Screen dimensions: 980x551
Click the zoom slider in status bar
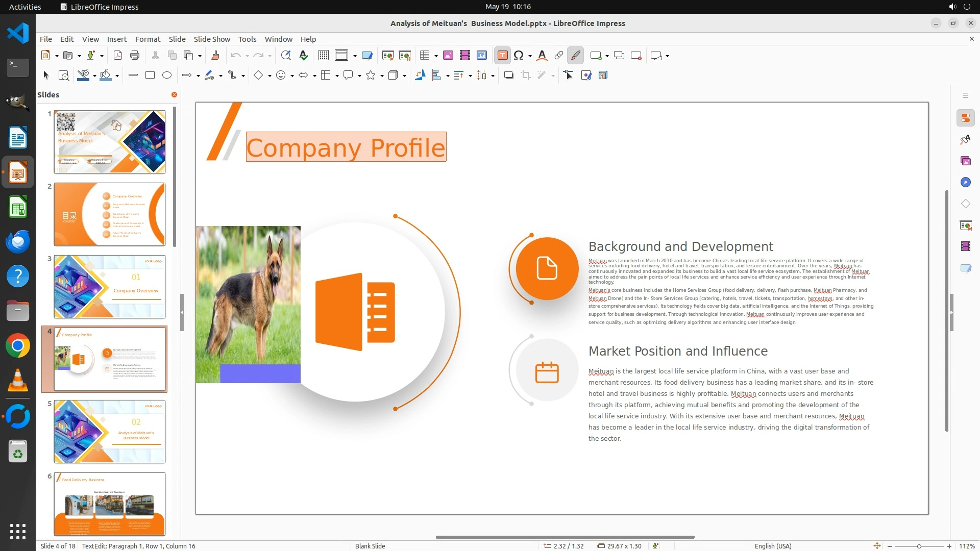coord(919,546)
